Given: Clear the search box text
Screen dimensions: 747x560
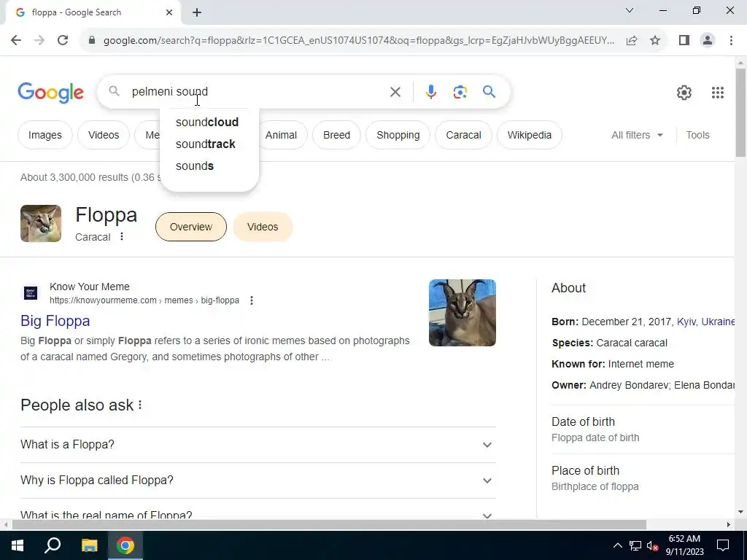Looking at the screenshot, I should click(395, 92).
